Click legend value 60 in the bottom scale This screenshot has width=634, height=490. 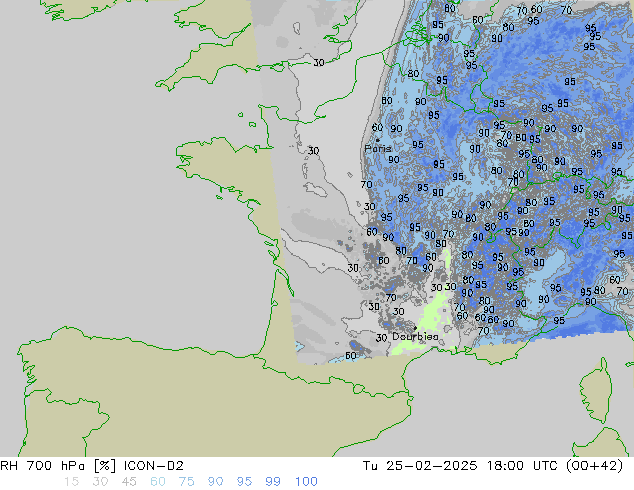tap(158, 482)
